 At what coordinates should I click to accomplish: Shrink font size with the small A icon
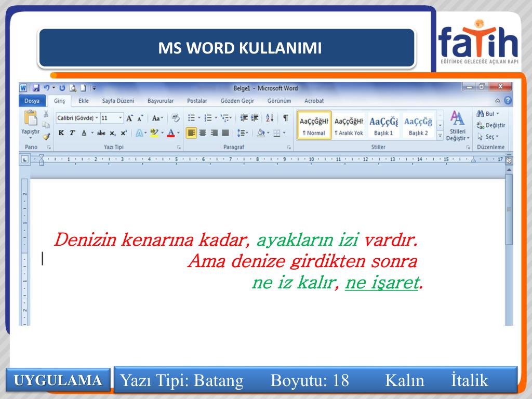(140, 118)
